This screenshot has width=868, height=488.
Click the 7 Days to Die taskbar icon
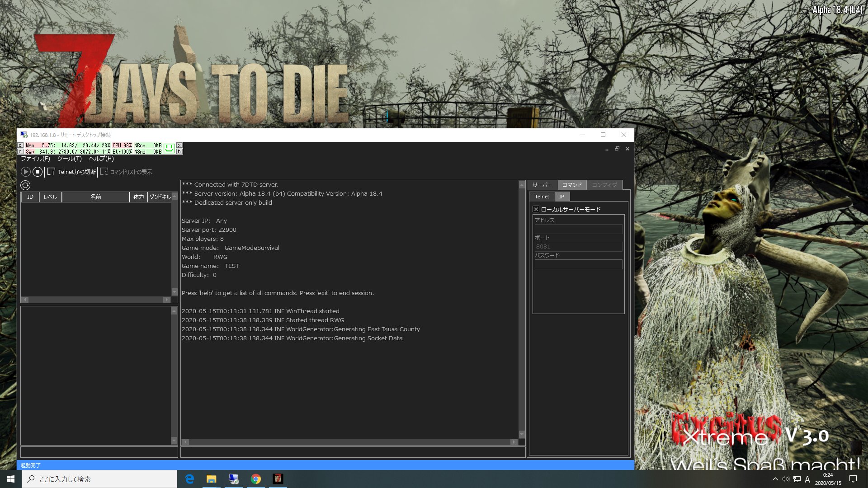(278, 479)
